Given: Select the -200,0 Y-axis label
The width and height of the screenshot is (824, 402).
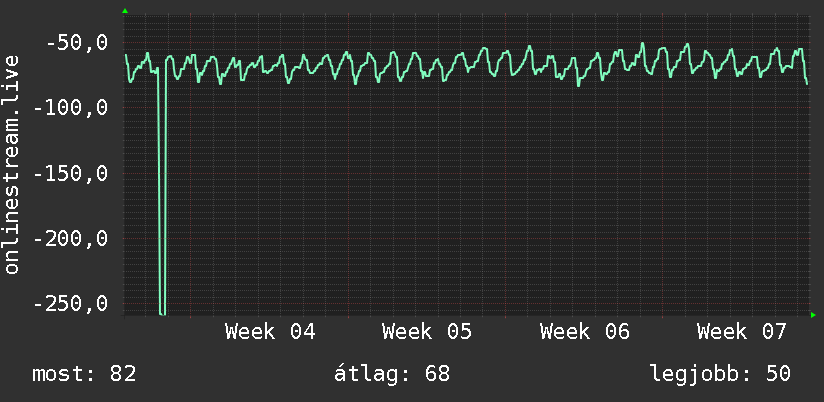Looking at the screenshot, I should [x=68, y=239].
